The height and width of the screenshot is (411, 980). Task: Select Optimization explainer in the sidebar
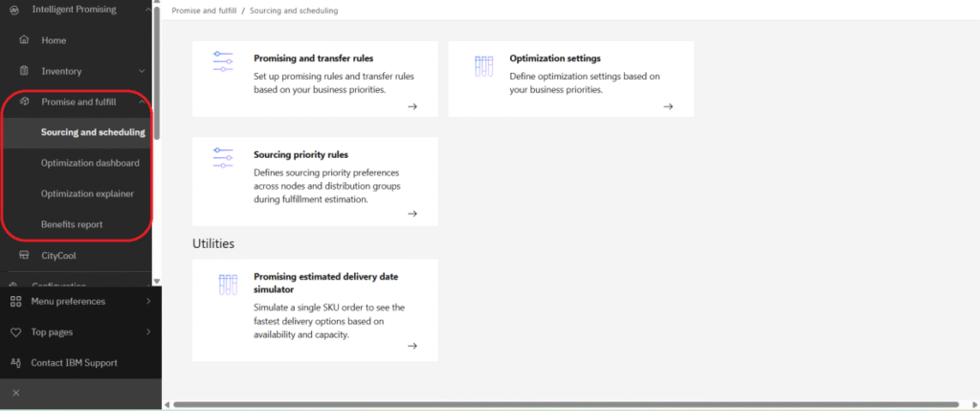87,194
